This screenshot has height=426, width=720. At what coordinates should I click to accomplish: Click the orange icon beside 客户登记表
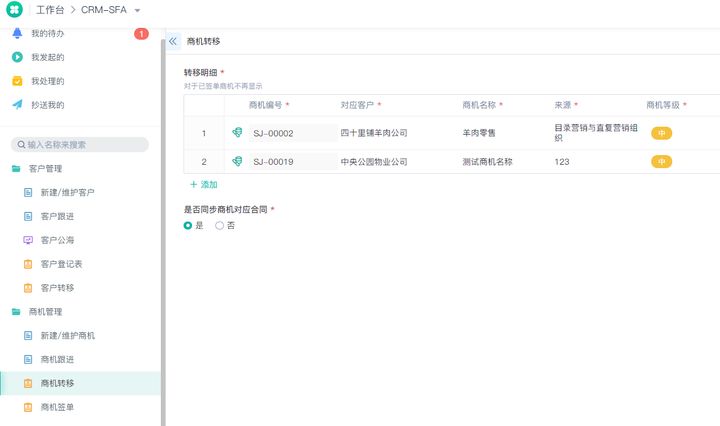pos(28,264)
